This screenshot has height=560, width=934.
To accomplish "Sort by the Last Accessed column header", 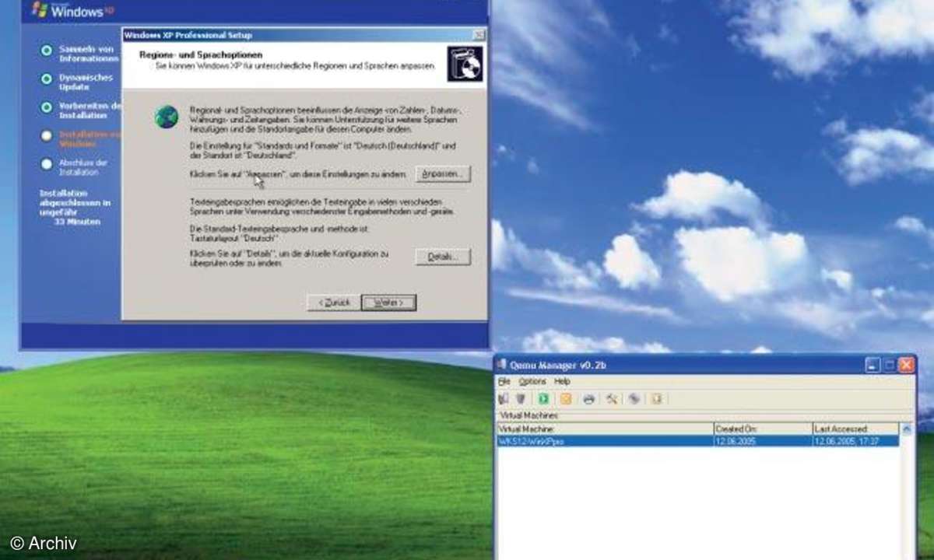I will tap(855, 429).
